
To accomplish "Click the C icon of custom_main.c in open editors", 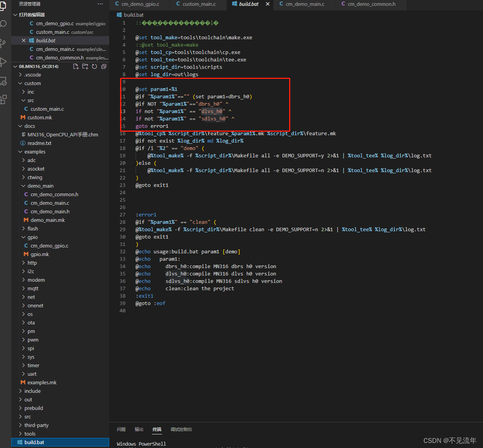I will pos(31,32).
